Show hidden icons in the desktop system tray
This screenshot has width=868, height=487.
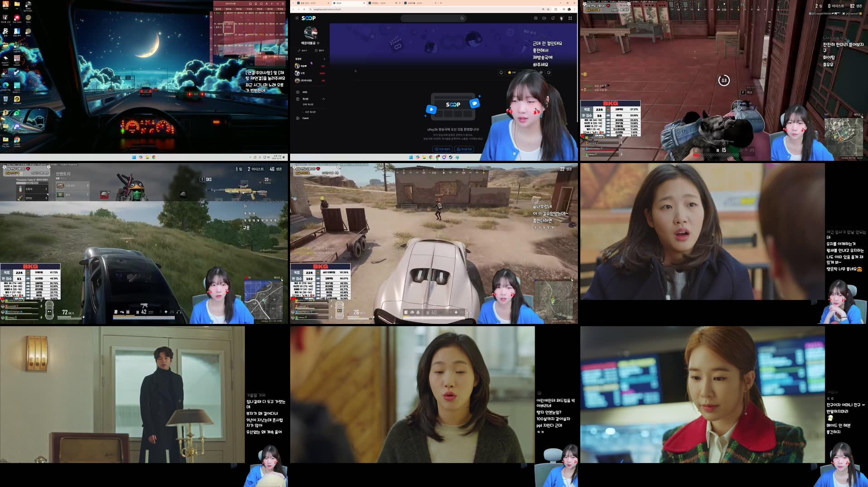pos(250,157)
